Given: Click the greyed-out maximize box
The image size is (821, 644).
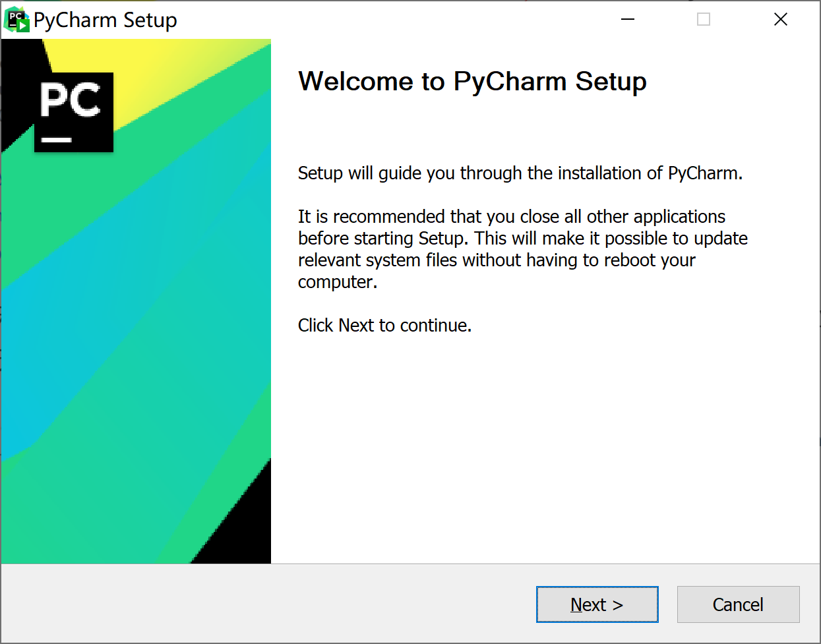Looking at the screenshot, I should [x=704, y=20].
